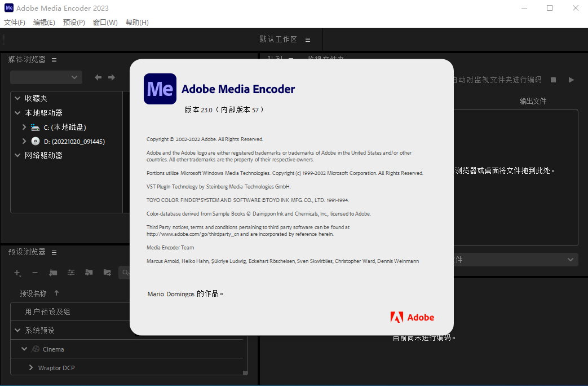This screenshot has width=588, height=386.
Task: Open the 窗口(W) menu
Action: pyautogui.click(x=105, y=23)
